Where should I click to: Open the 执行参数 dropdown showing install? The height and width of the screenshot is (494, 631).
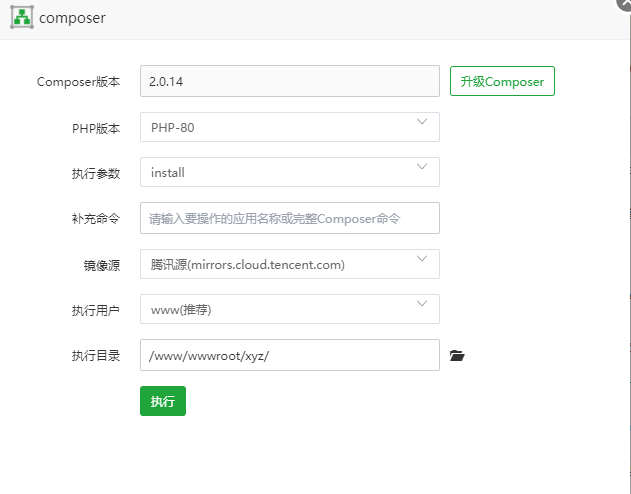290,172
